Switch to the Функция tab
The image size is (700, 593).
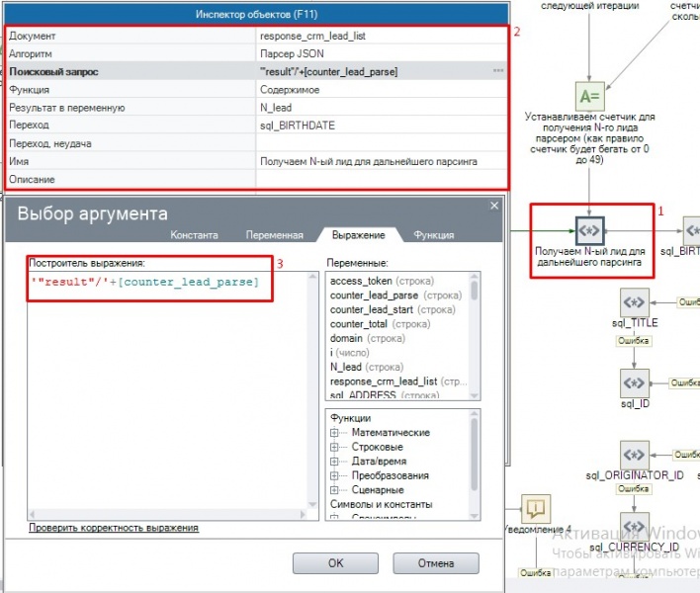tap(433, 234)
